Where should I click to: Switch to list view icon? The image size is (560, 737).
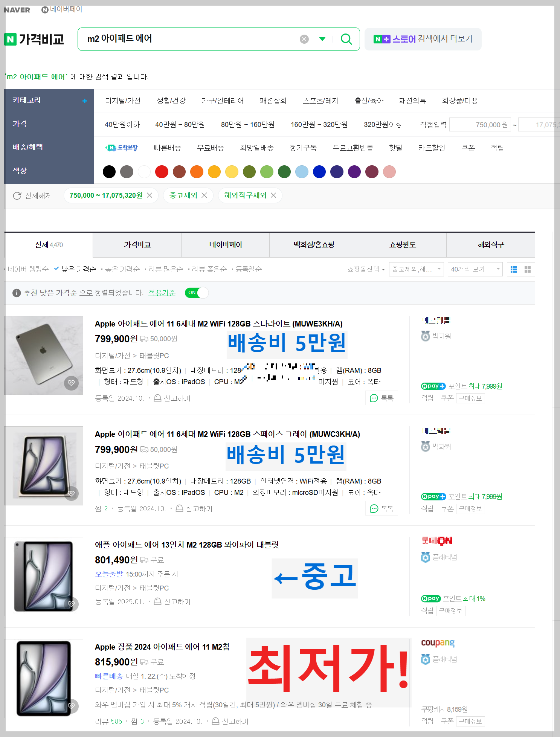click(514, 269)
